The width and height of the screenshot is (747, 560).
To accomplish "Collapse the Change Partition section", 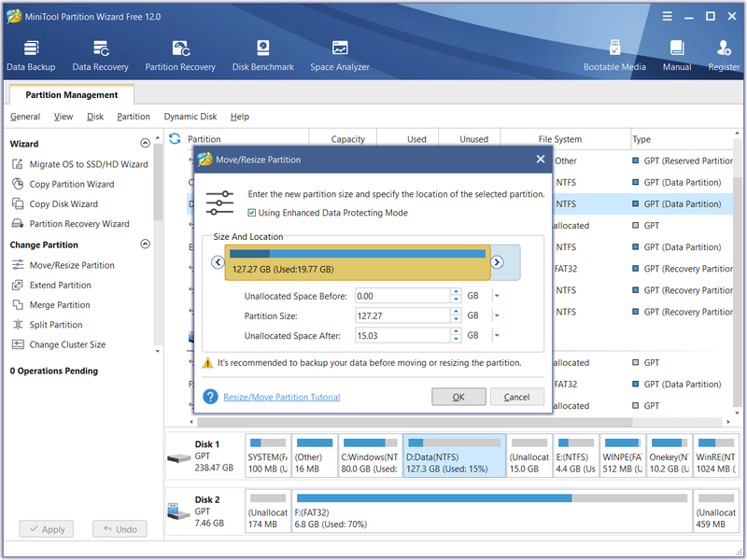I will coord(146,244).
